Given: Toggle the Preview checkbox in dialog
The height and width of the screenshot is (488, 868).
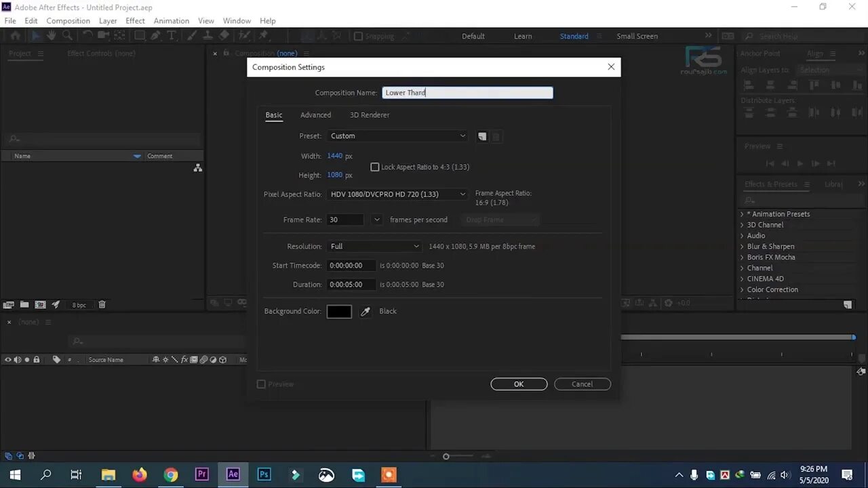Looking at the screenshot, I should click(261, 384).
